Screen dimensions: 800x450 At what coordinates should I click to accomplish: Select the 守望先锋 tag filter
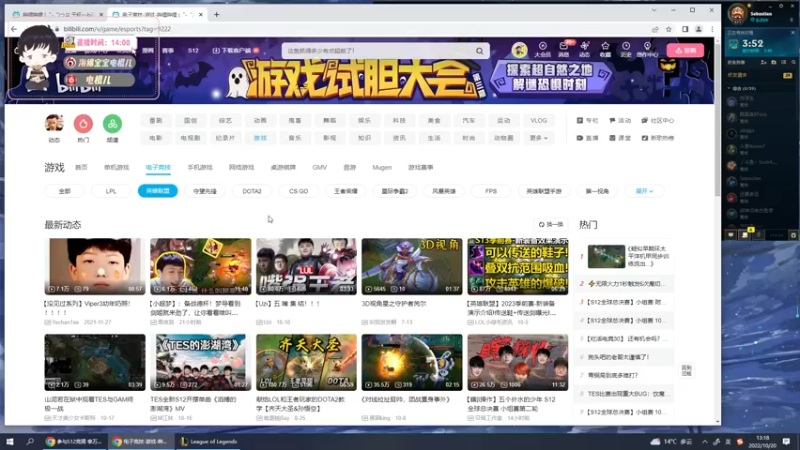pyautogui.click(x=205, y=191)
